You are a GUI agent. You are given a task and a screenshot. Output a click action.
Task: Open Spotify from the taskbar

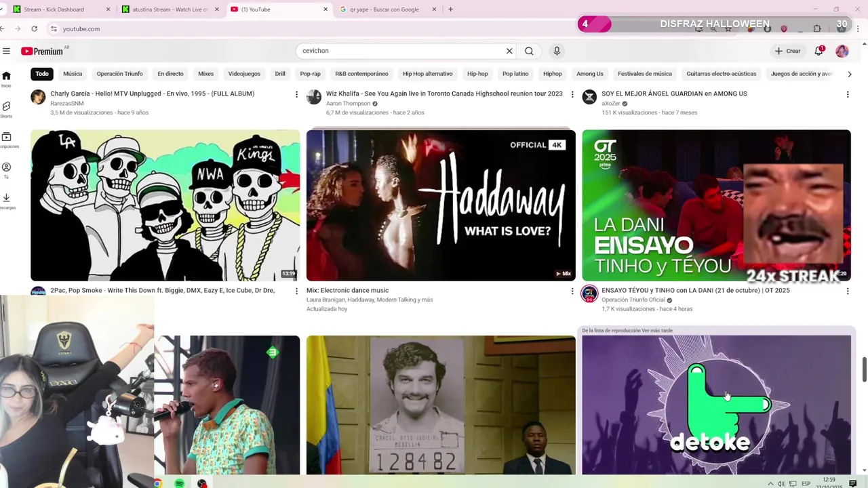pyautogui.click(x=179, y=483)
